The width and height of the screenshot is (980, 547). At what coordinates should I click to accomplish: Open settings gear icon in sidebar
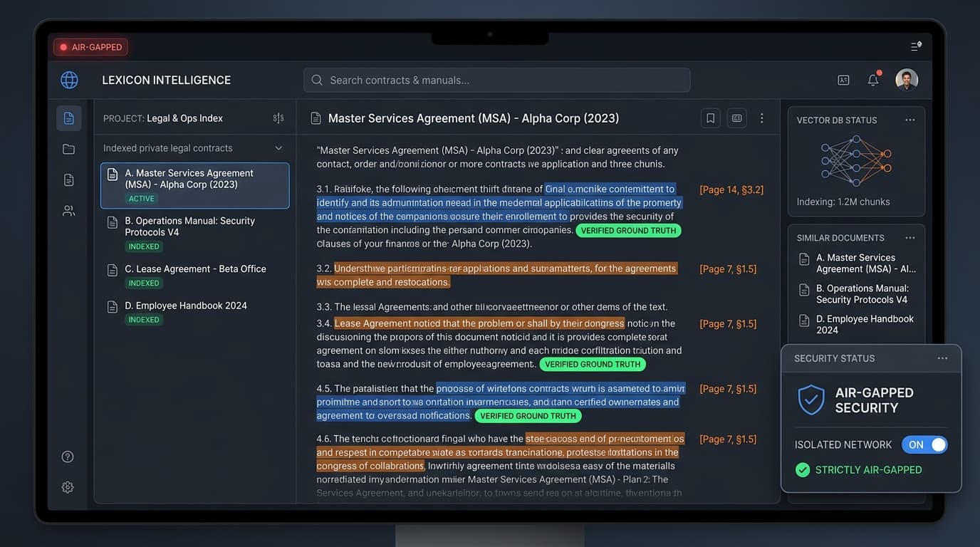(x=68, y=487)
